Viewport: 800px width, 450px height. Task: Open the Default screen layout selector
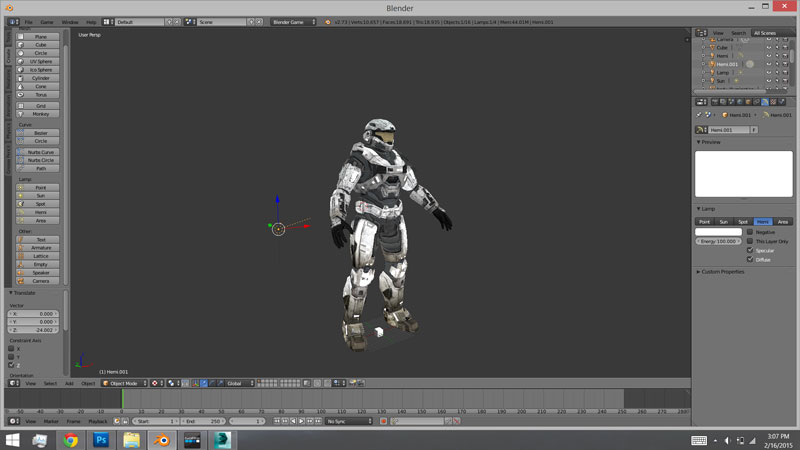140,22
